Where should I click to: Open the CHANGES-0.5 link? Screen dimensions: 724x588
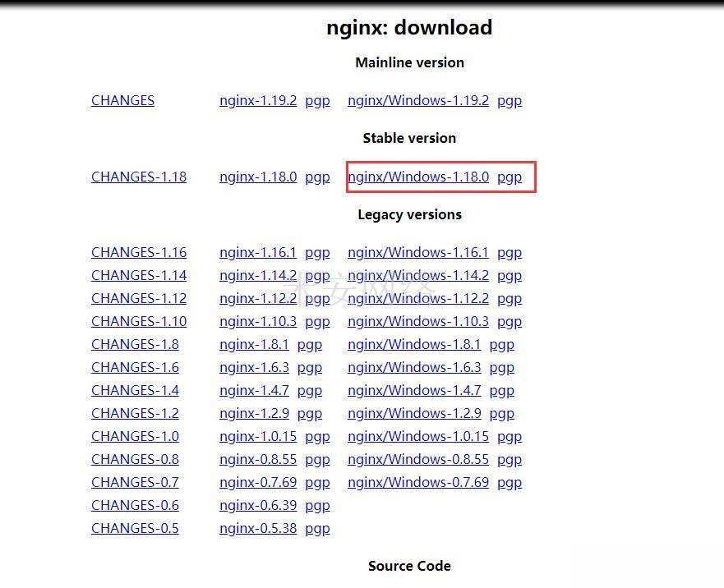[136, 529]
